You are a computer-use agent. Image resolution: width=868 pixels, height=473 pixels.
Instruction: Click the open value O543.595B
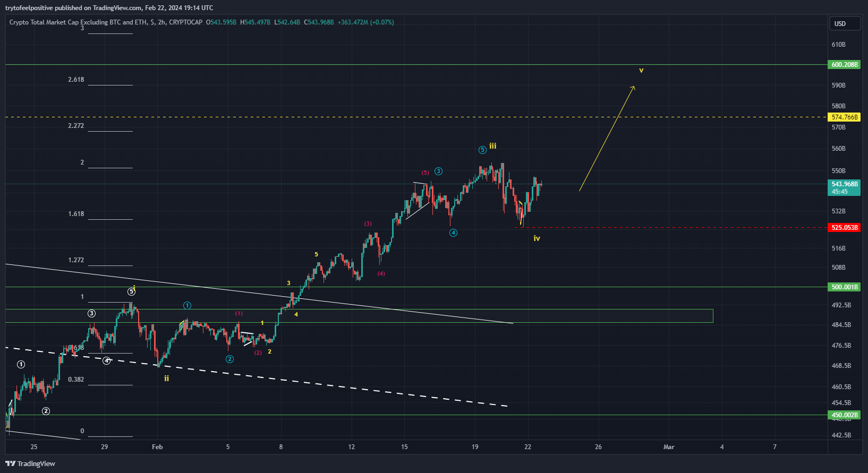[221, 22]
